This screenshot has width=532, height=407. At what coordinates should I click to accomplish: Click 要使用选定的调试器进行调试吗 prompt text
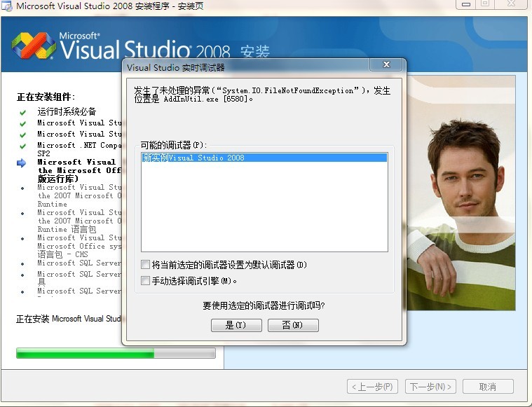click(264, 305)
